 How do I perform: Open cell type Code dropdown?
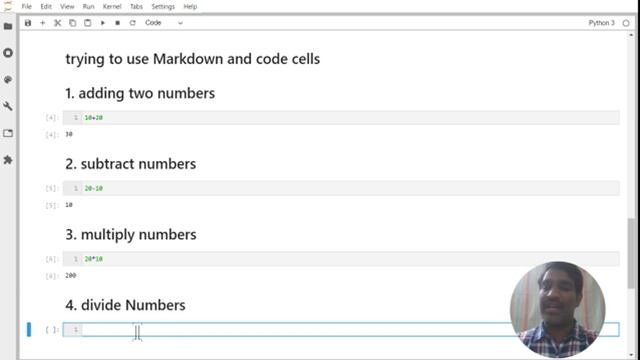pos(164,23)
